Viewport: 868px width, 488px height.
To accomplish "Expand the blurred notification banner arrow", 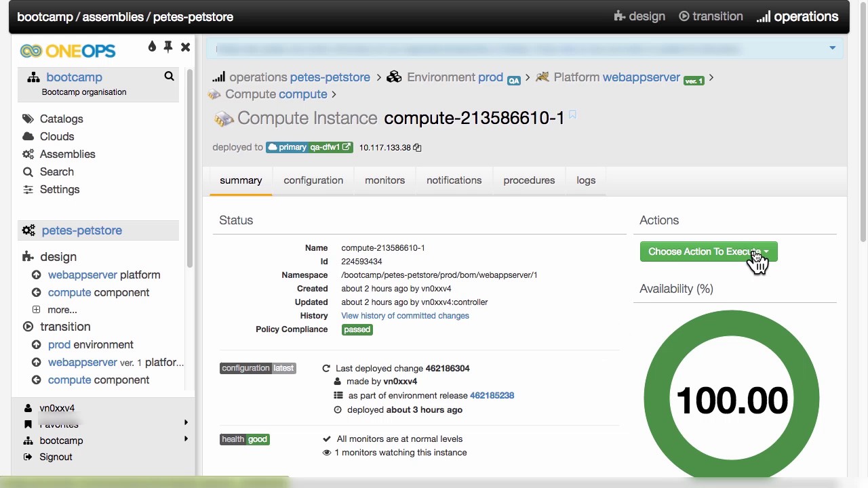I will point(832,48).
